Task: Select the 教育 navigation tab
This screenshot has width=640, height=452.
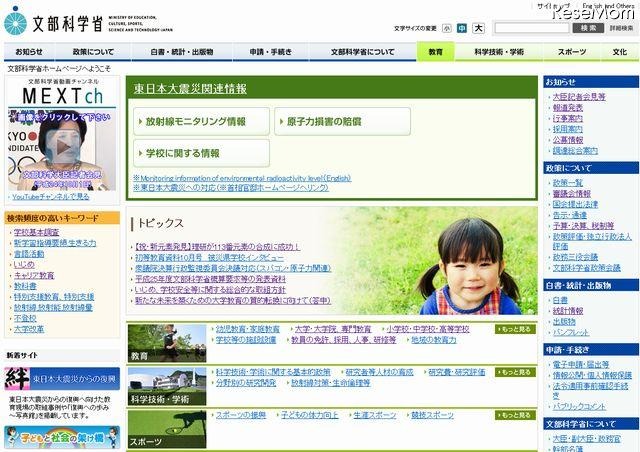Action: point(435,52)
